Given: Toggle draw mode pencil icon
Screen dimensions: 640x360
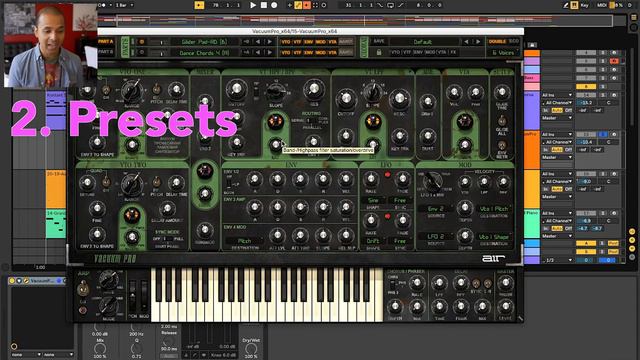Looking at the screenshot, I should [565, 5].
